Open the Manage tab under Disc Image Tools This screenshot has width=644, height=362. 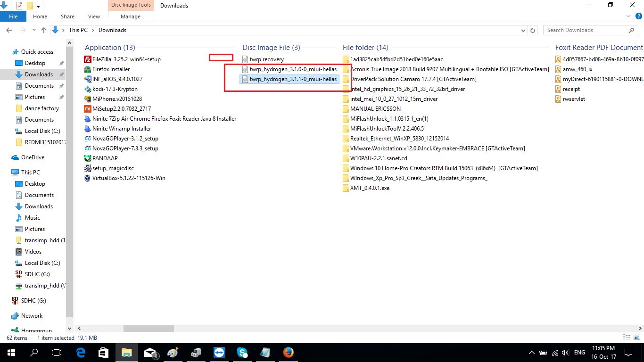click(x=131, y=16)
